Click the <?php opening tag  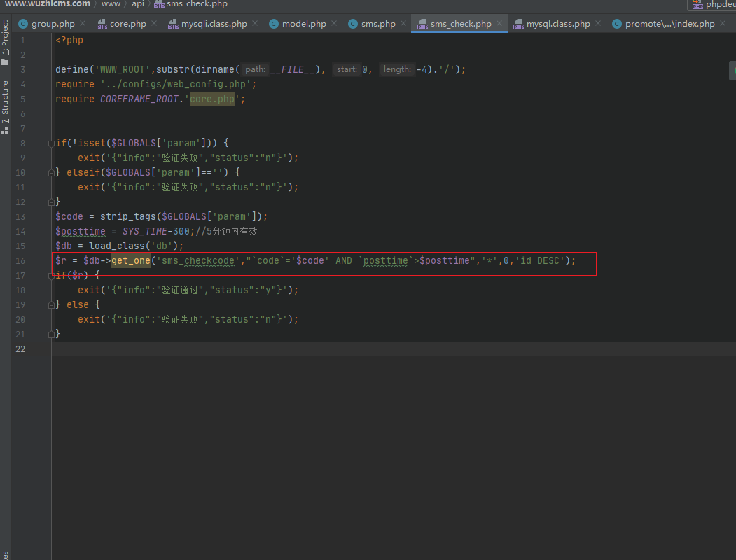pyautogui.click(x=69, y=41)
